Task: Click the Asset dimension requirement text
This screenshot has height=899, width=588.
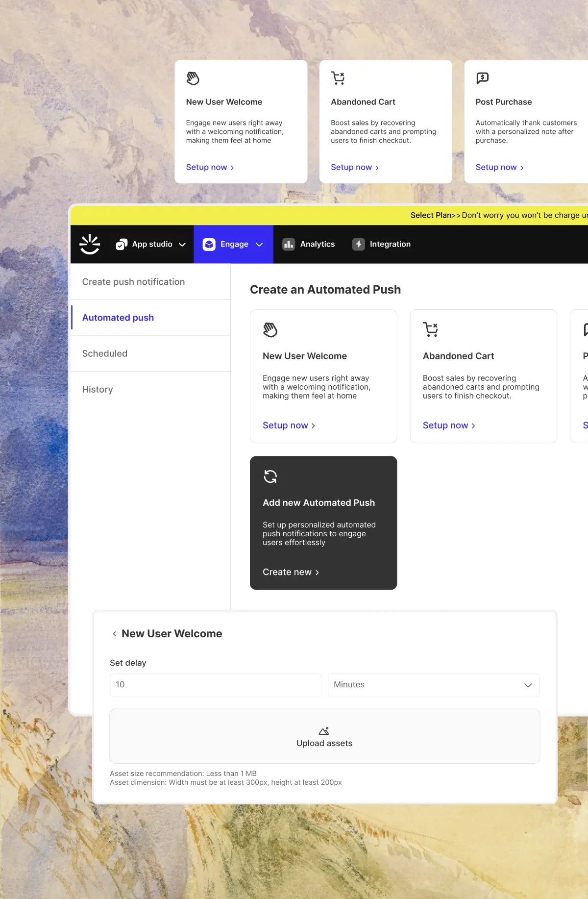Action: [226, 782]
